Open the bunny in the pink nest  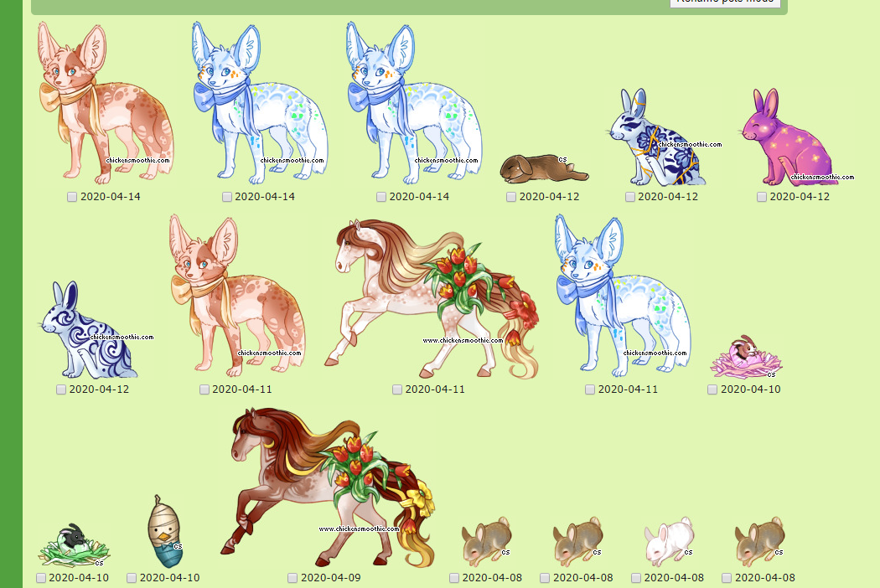tap(746, 356)
